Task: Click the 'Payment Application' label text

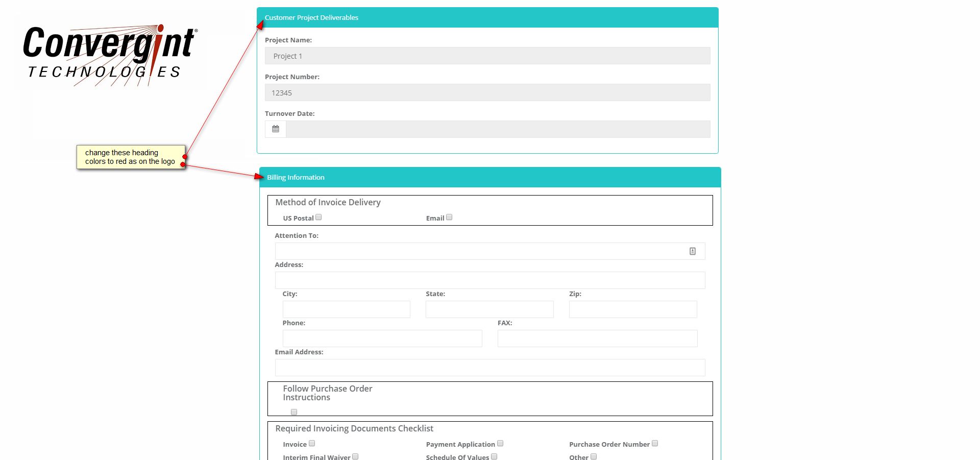Action: 460,444
